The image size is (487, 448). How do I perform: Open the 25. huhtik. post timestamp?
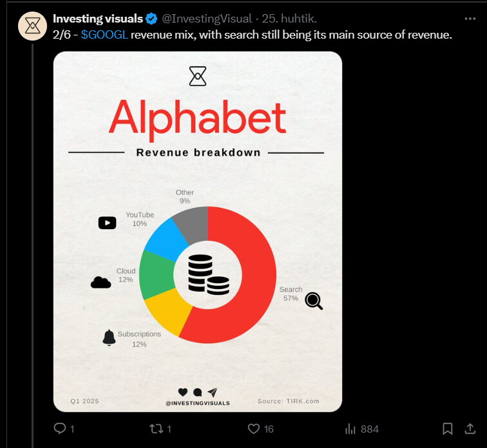click(289, 19)
